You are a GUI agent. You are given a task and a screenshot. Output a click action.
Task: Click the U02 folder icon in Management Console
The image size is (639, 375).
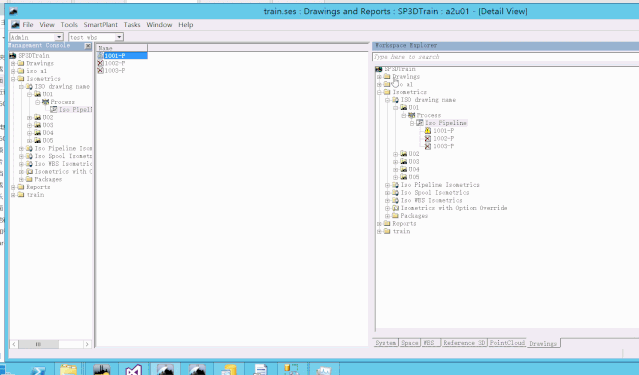click(37, 117)
